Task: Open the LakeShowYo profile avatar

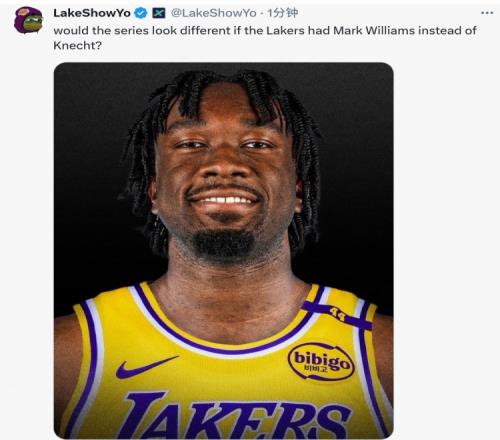Action: coord(28,20)
